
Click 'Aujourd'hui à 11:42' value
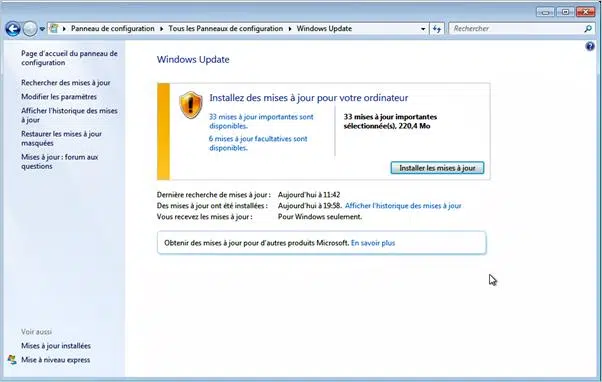(309, 195)
